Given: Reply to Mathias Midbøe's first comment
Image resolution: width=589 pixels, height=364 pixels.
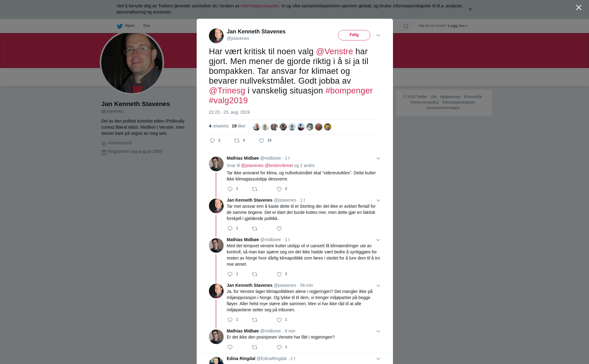Looking at the screenshot, I should [x=230, y=189].
